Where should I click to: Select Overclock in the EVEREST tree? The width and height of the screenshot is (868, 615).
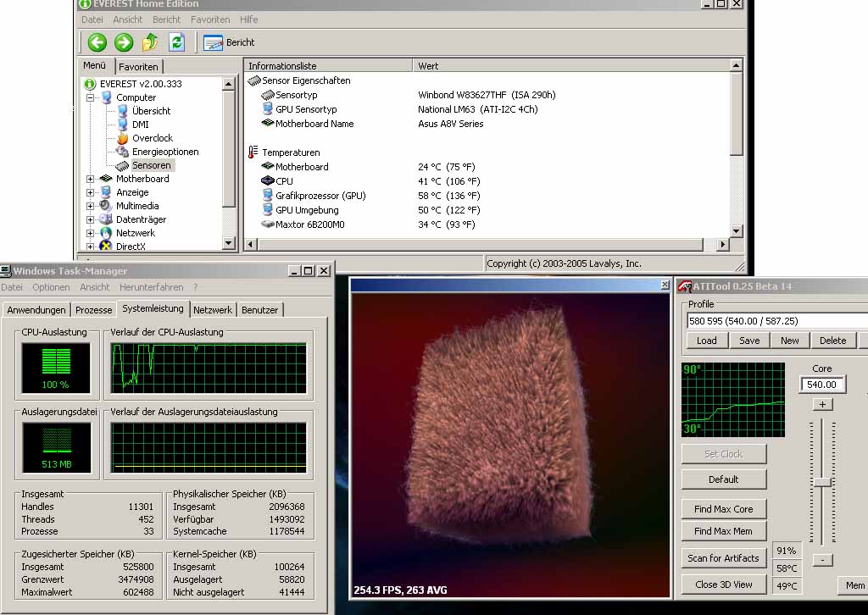pyautogui.click(x=152, y=138)
